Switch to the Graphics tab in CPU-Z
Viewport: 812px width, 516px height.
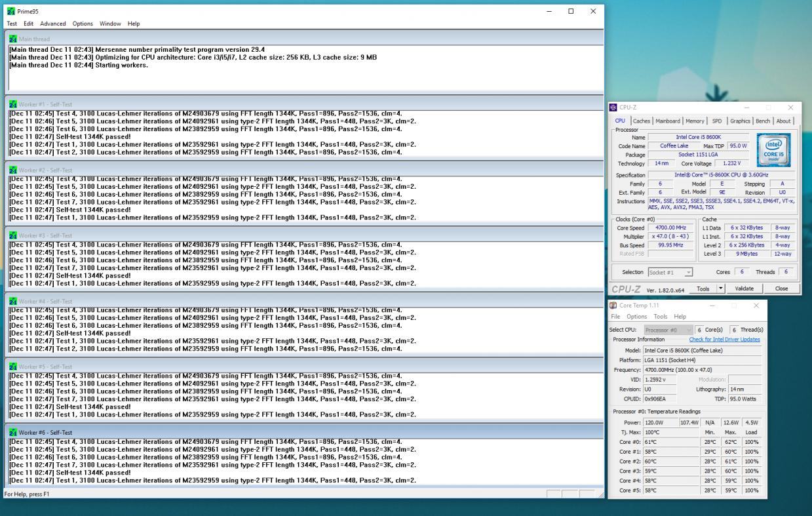point(740,121)
